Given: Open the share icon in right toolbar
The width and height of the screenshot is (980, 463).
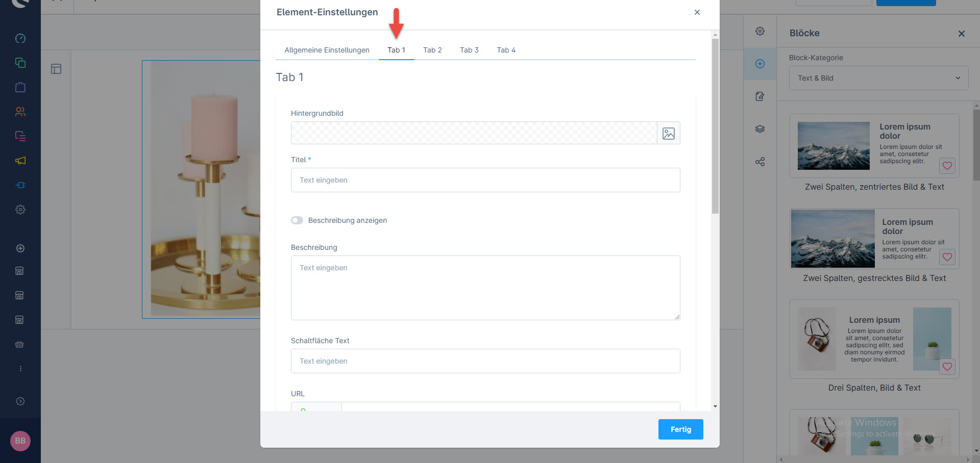Looking at the screenshot, I should tap(760, 162).
